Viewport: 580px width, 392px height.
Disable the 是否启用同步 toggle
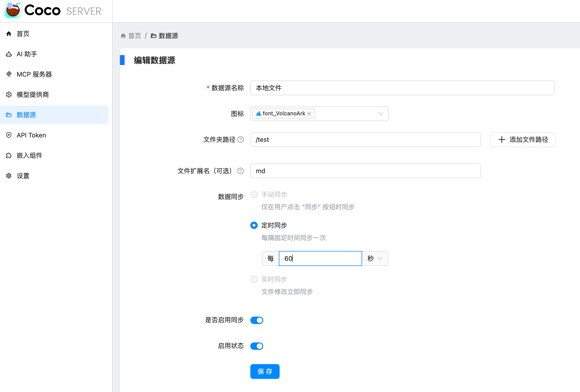tap(257, 320)
